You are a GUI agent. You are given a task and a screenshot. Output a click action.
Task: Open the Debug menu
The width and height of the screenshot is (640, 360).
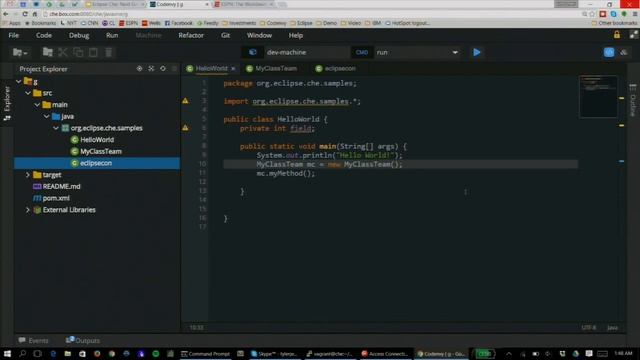(79, 35)
